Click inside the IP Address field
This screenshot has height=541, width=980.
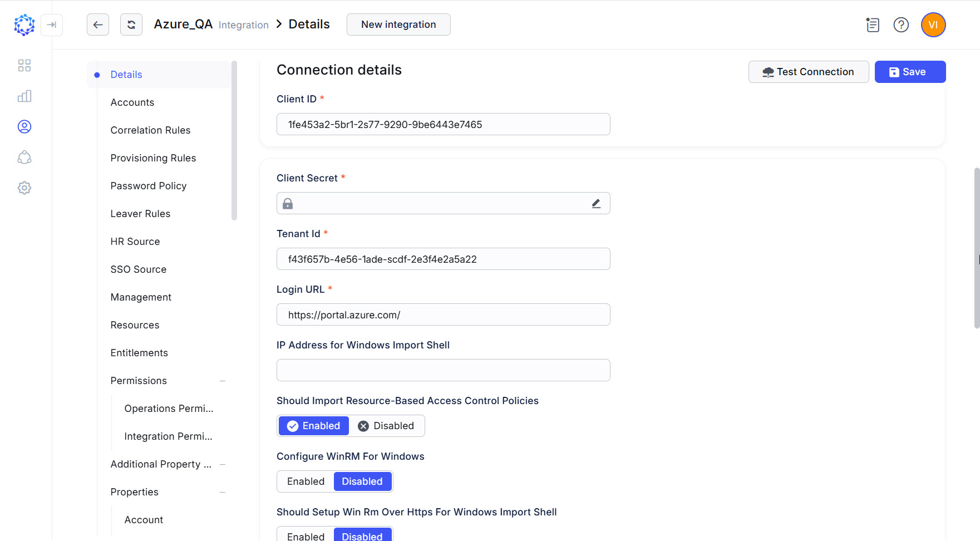tap(442, 370)
